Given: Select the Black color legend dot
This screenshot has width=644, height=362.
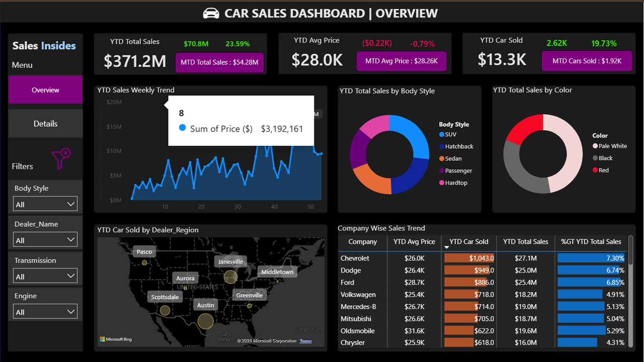Looking at the screenshot, I should 595,158.
